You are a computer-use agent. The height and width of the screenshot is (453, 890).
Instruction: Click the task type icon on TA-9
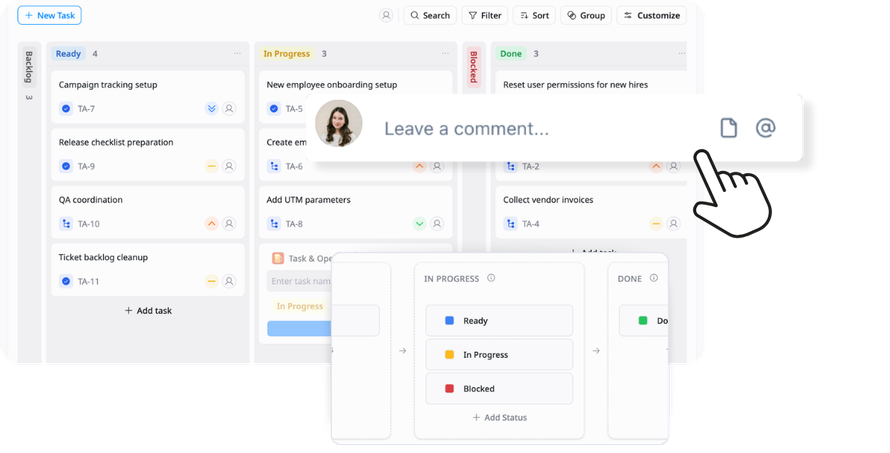click(66, 166)
